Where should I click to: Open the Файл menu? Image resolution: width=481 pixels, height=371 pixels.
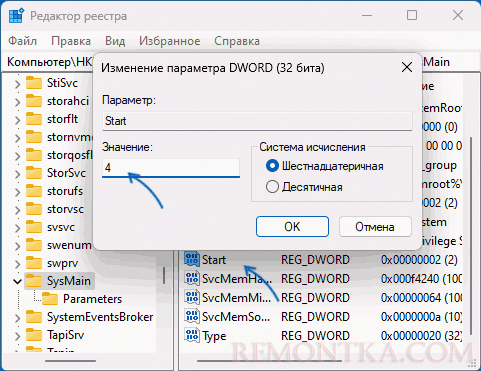[x=22, y=41]
